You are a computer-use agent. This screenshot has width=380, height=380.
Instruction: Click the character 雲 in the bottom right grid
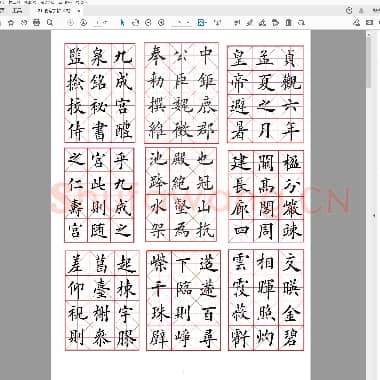pyautogui.click(x=241, y=262)
